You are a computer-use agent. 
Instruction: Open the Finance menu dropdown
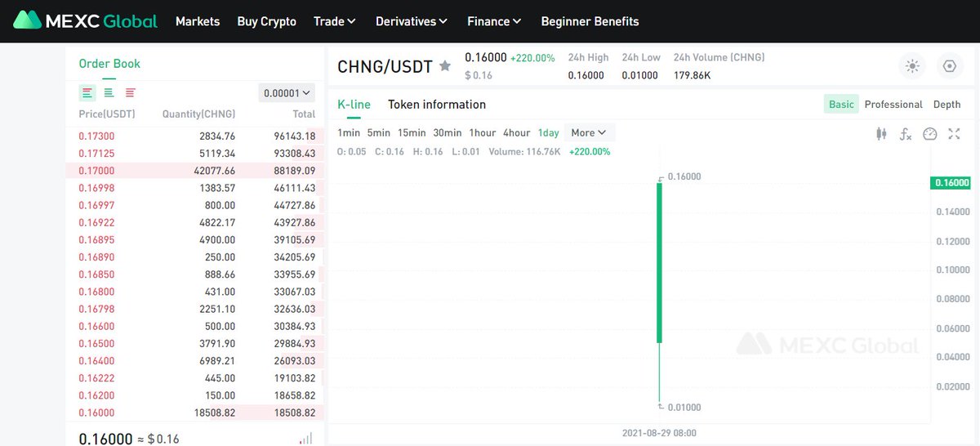(x=494, y=21)
